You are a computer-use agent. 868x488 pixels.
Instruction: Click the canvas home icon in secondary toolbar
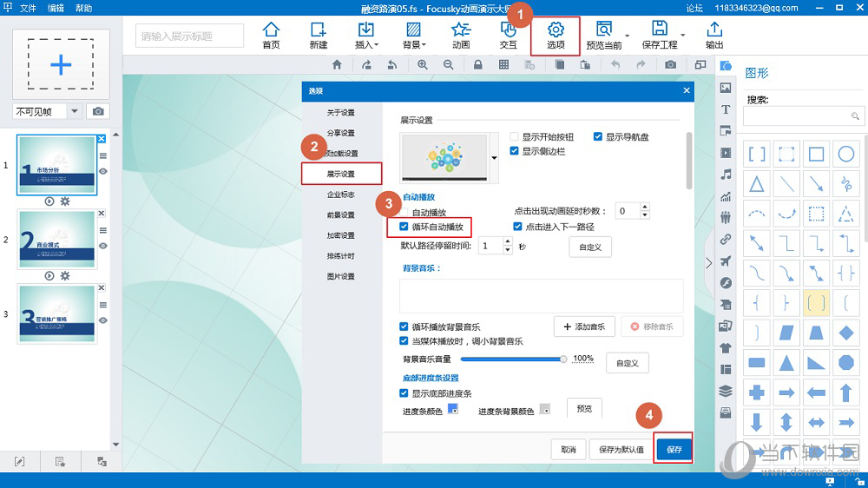[337, 65]
